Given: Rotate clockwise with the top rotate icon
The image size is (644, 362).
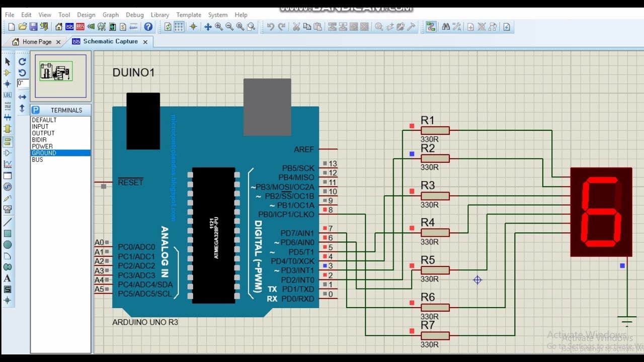Looking at the screenshot, I should [22, 61].
